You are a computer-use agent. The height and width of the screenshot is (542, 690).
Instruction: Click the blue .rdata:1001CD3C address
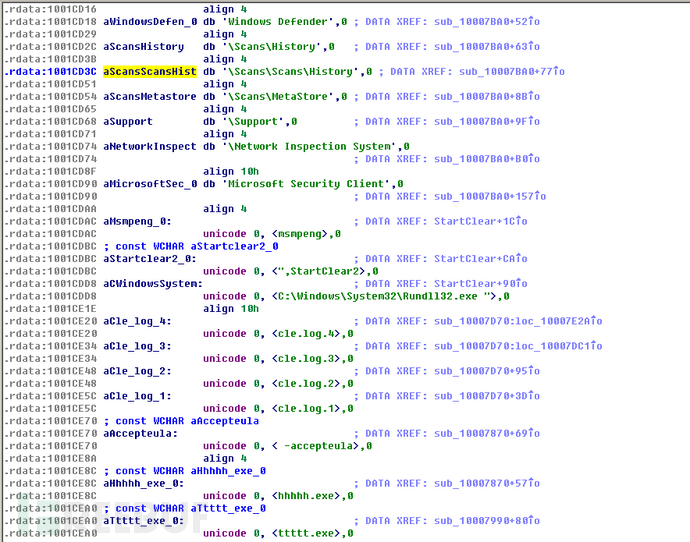[x=50, y=72]
